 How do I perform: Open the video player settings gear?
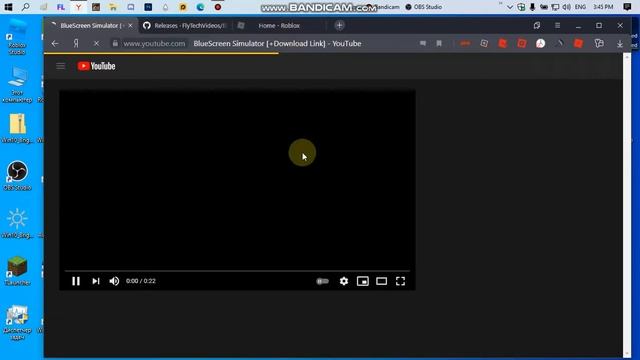point(344,281)
